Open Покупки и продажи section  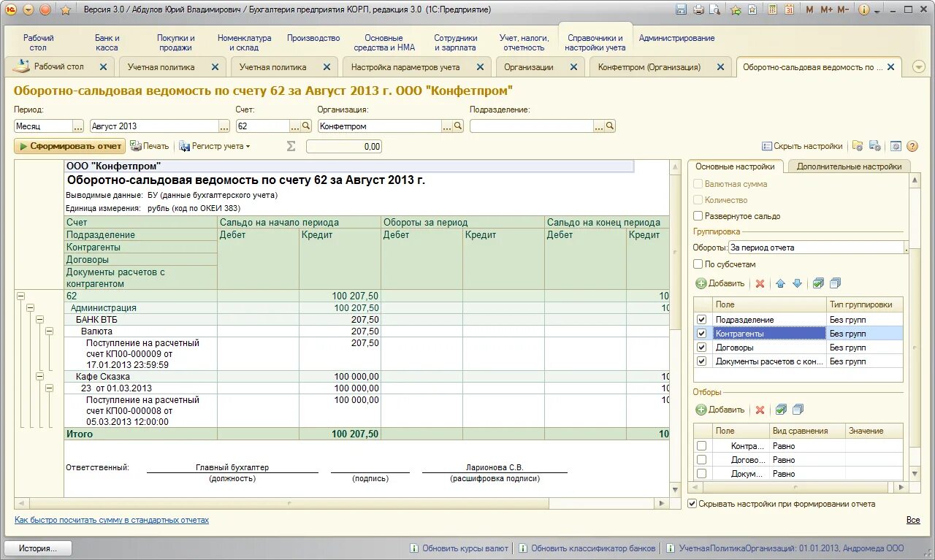click(x=176, y=42)
